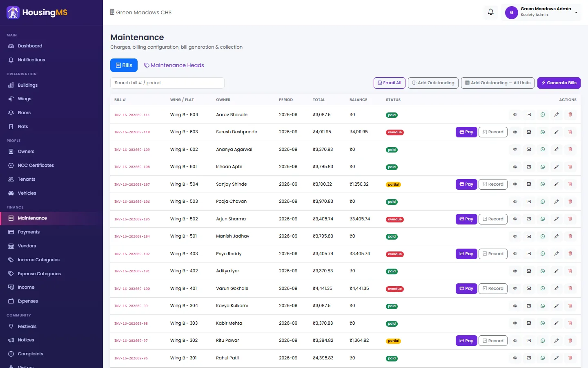Viewport: 588px width, 368px height.
Task: Edit the bill for Ishaan Apte
Action: [x=557, y=167]
